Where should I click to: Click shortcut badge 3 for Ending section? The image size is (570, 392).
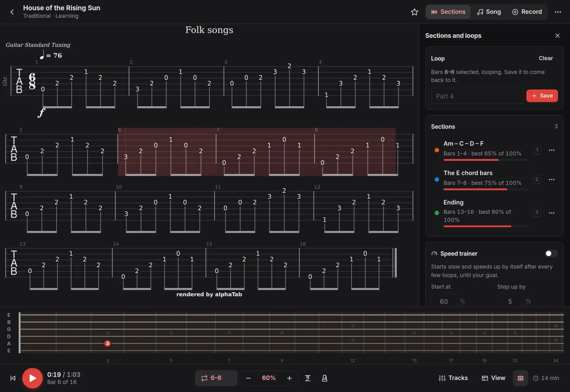[537, 212]
